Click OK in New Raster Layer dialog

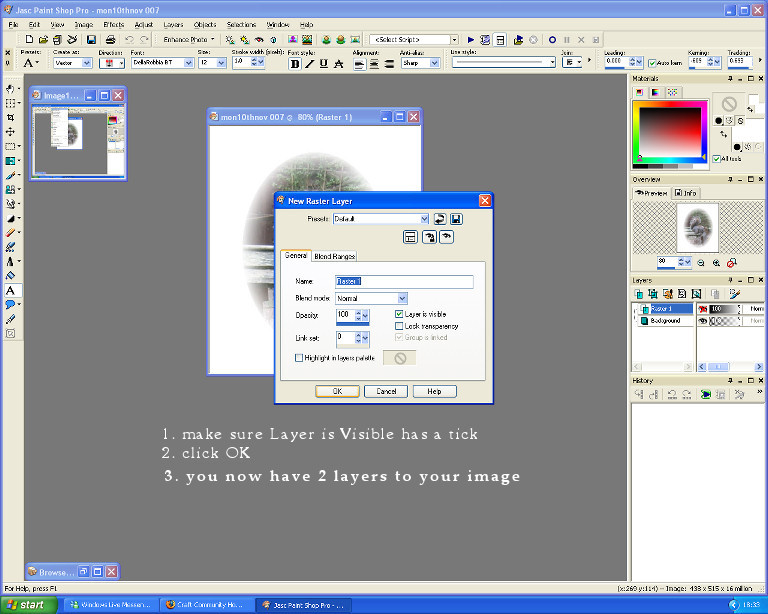click(x=337, y=391)
